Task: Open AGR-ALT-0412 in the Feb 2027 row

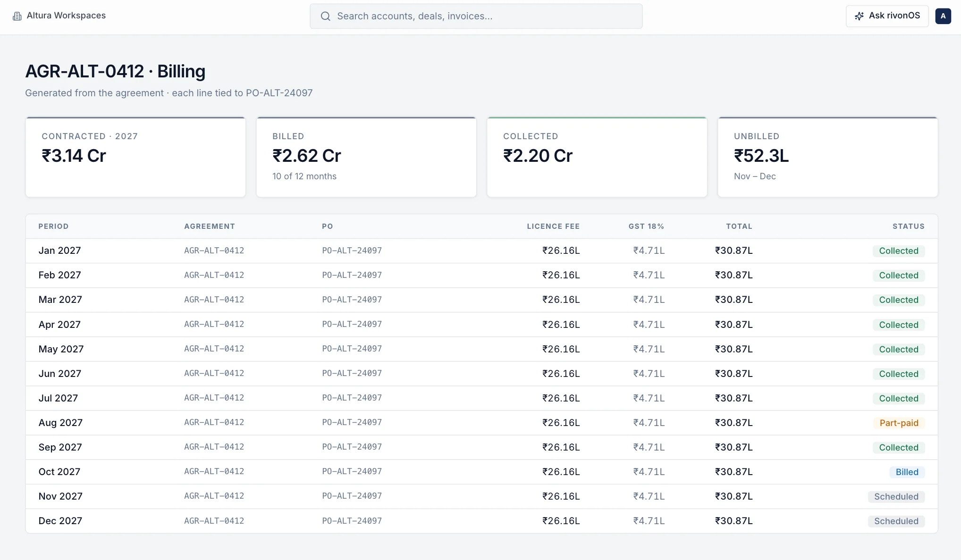Action: tap(214, 275)
